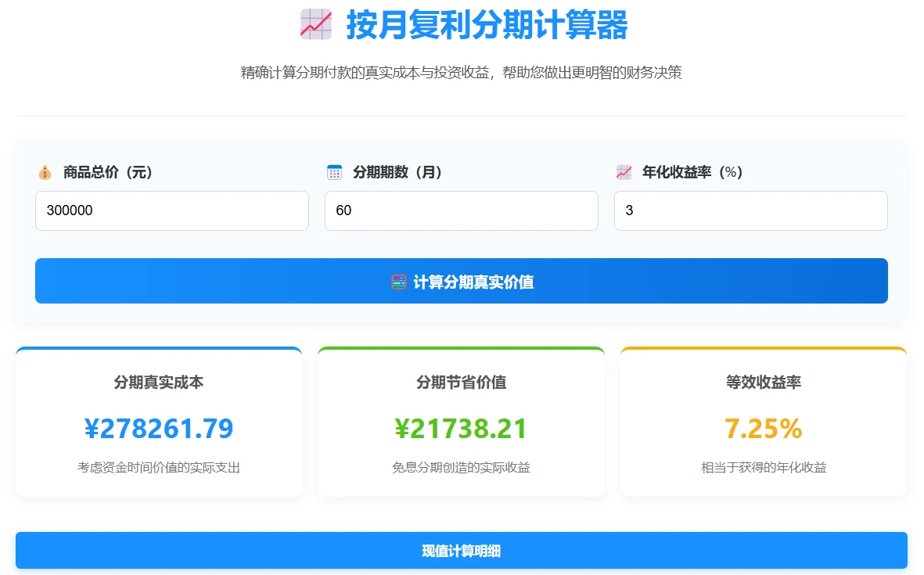This screenshot has height=575, width=924.
Task: Click the chart icon beside 年化收益率
Action: [624, 172]
